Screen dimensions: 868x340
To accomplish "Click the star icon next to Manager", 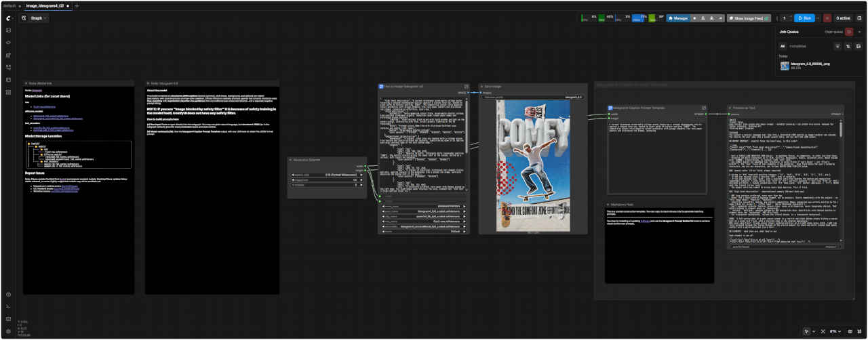I will tap(694, 18).
